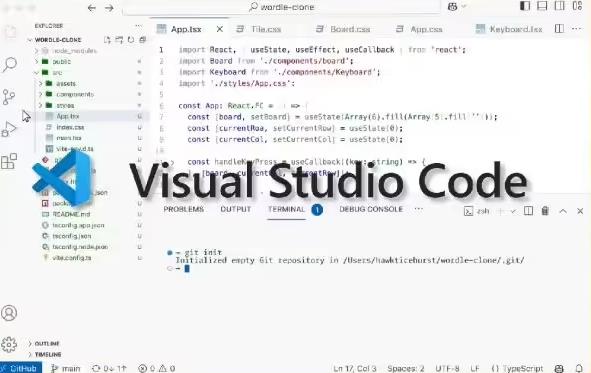
Task: Click the New File icon in WORDLE-CLONE header
Action: click(x=107, y=40)
